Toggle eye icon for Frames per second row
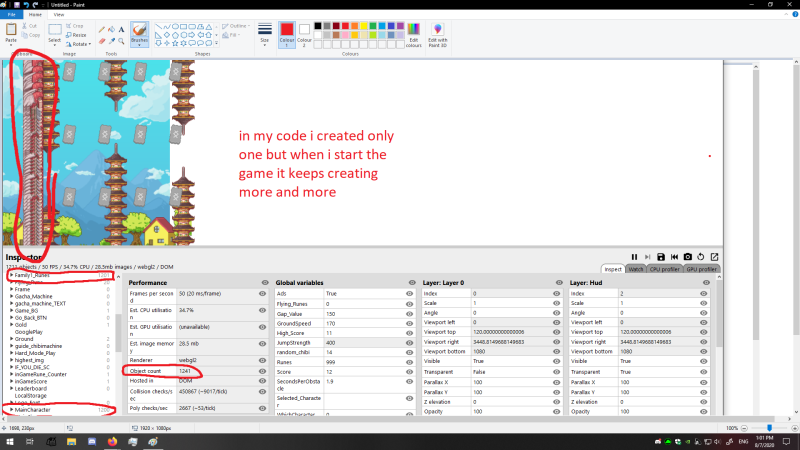The height and width of the screenshot is (450, 800). [x=262, y=293]
